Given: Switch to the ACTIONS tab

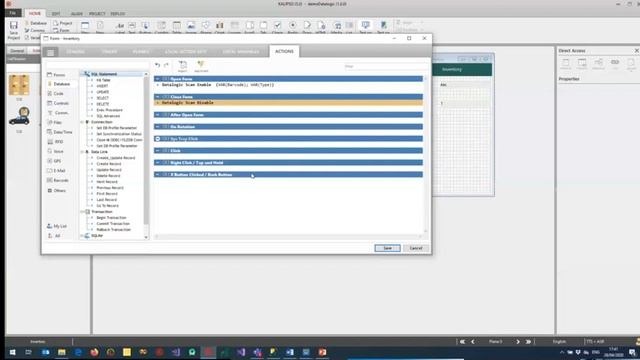Looking at the screenshot, I should click(x=284, y=51).
